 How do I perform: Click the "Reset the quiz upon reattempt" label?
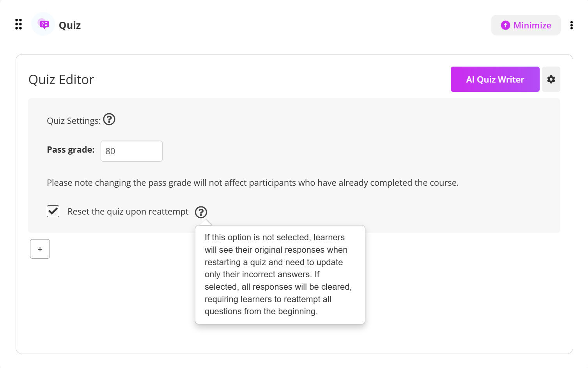(128, 212)
